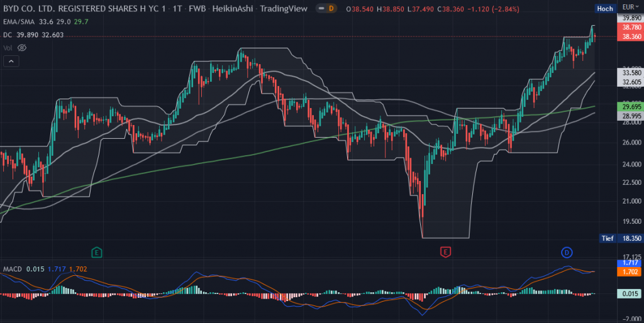Click the Tief 18.350 price label
The image size is (644, 323).
tap(620, 238)
